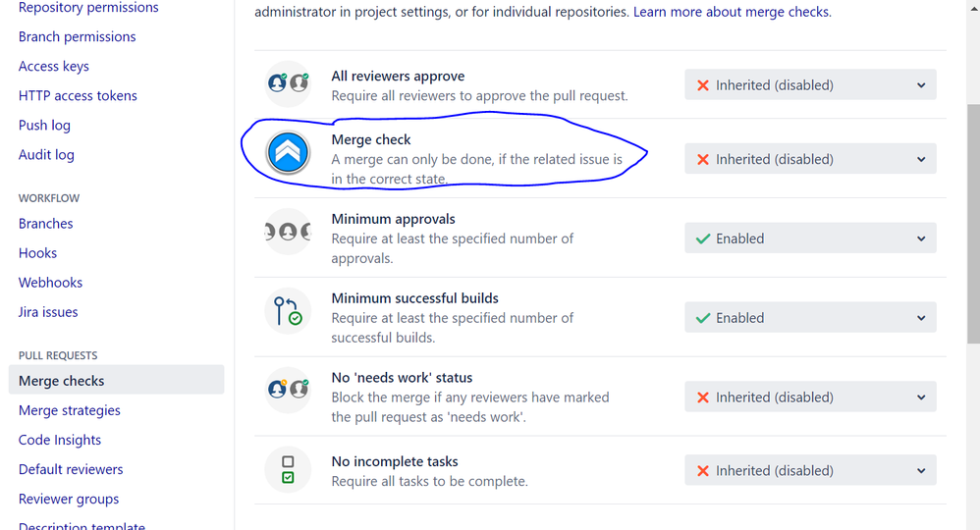Click the page vertical scrollbar thumb
The height and width of the screenshot is (530, 980).
click(x=974, y=224)
